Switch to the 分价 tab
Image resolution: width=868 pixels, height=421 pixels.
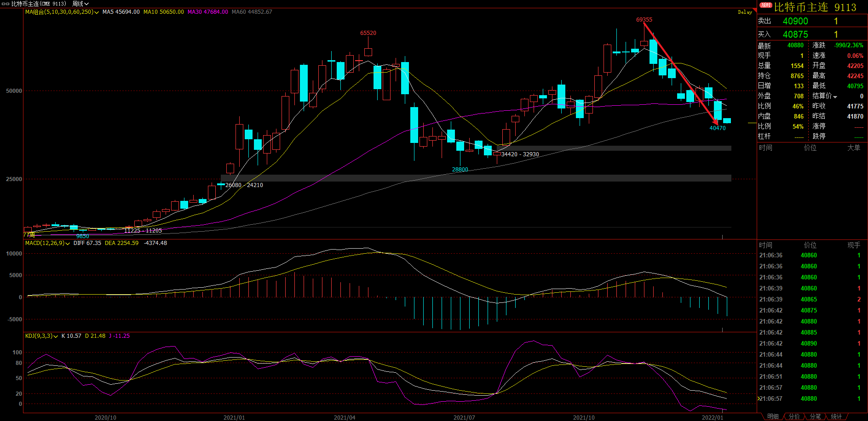pos(794,416)
